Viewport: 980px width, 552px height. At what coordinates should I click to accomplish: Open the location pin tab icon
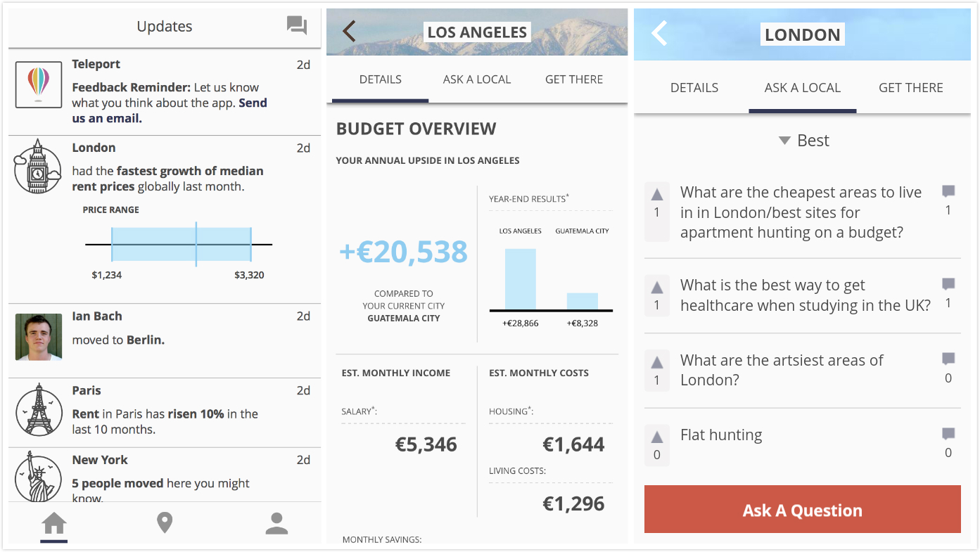point(165,523)
